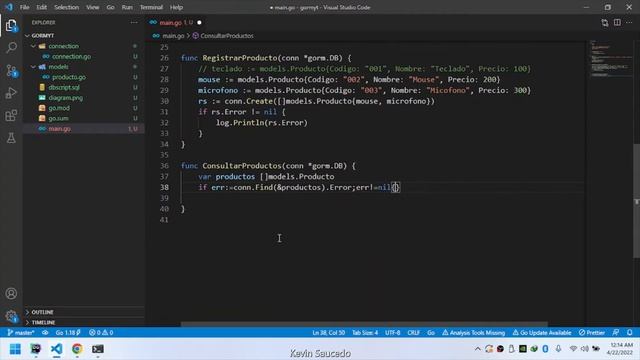Open go.mod in the explorer

pos(84,108)
